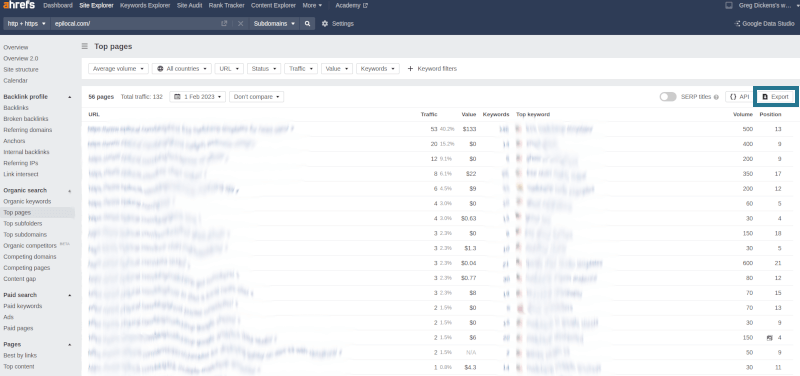Clear the domain with the X icon

[x=240, y=23]
